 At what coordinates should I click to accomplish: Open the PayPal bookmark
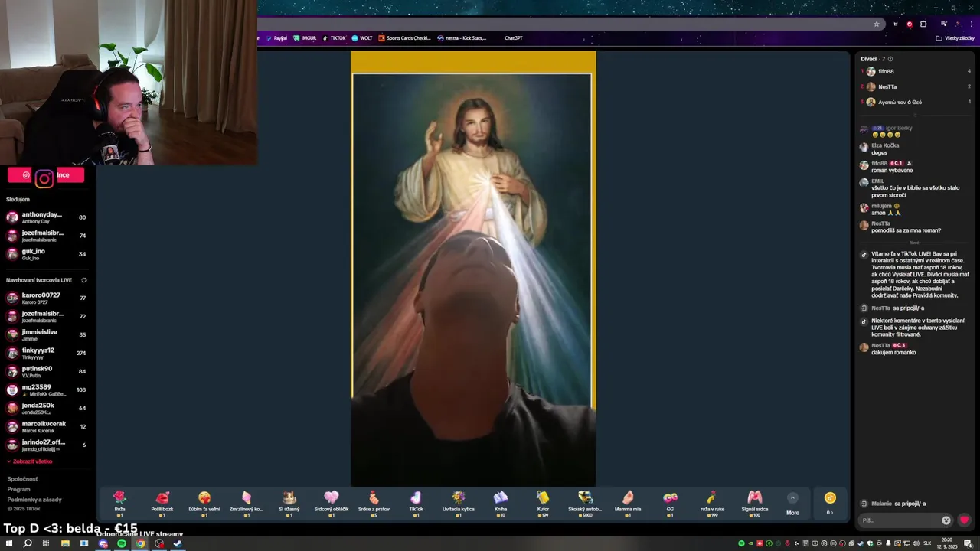click(277, 37)
